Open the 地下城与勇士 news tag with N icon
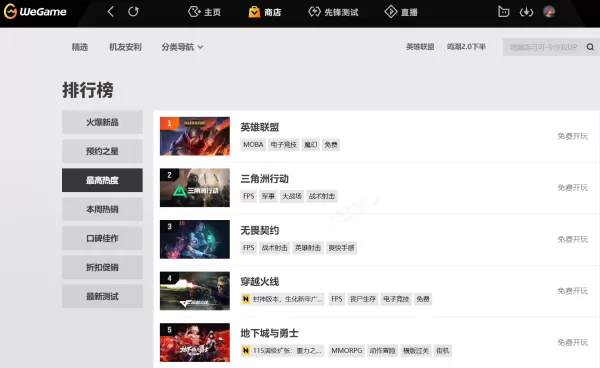The width and height of the screenshot is (600, 368). 282,351
